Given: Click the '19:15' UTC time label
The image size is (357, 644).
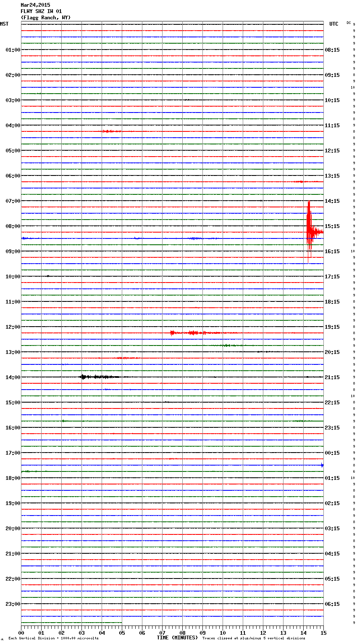Looking at the screenshot, I should tap(332, 327).
